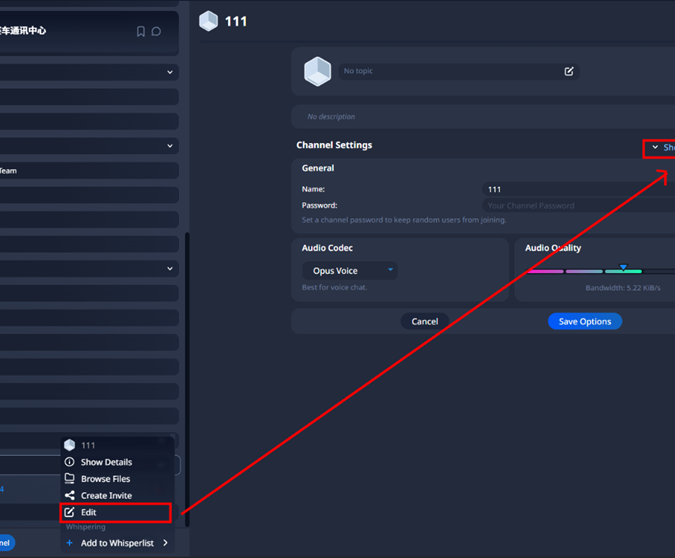
Task: Click the Show Details info icon
Action: pyautogui.click(x=70, y=462)
